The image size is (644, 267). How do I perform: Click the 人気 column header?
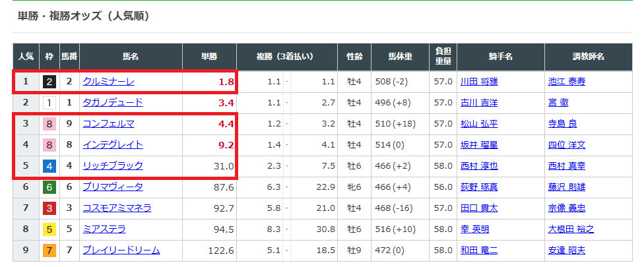26,57
